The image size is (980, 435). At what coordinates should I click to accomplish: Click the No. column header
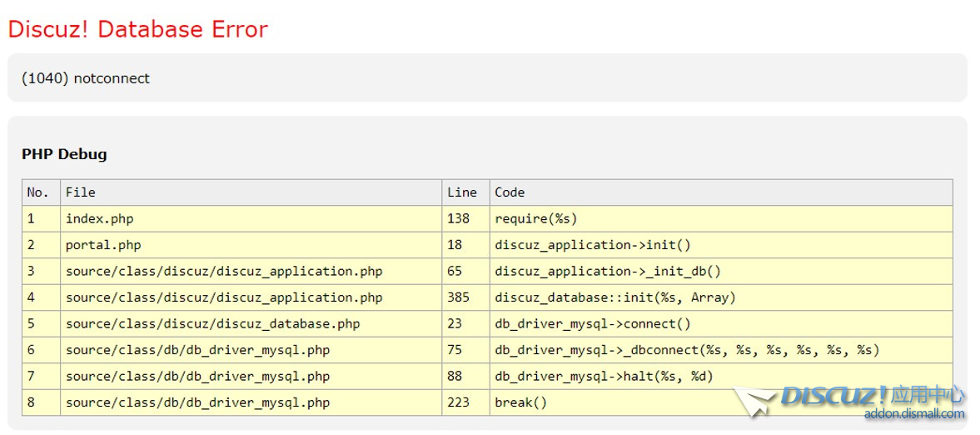pyautogui.click(x=38, y=192)
